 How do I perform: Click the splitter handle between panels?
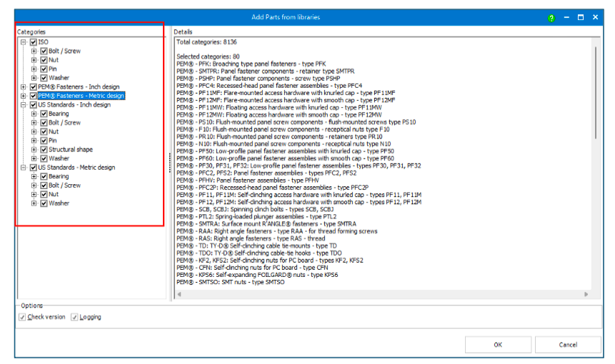[x=170, y=163]
